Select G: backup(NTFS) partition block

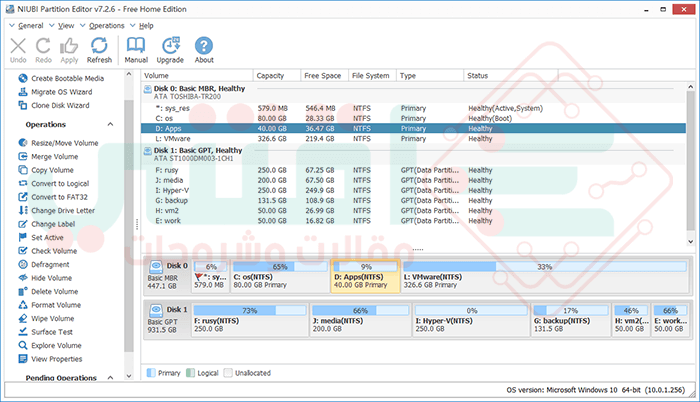click(x=571, y=320)
